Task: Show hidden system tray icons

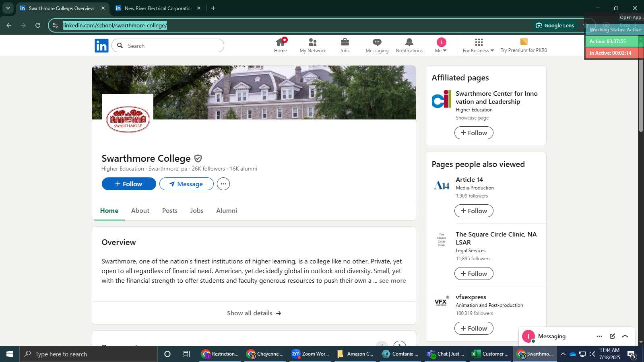Action: click(x=563, y=354)
